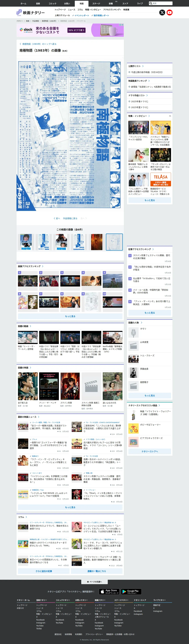Open the アット・ザ・ベンチ movie poster
This screenshot has width=189, height=644.
coord(49,386)
